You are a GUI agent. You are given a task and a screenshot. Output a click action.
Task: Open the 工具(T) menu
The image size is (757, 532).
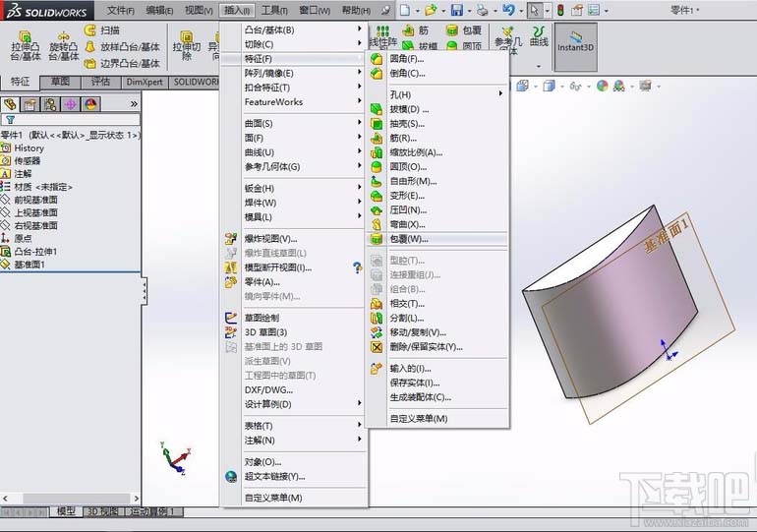pyautogui.click(x=274, y=10)
